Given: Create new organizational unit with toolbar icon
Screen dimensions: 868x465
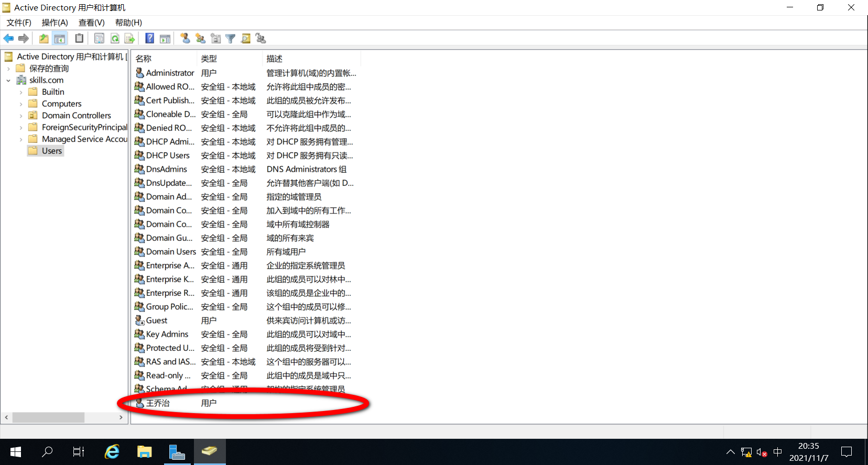Looking at the screenshot, I should [215, 38].
